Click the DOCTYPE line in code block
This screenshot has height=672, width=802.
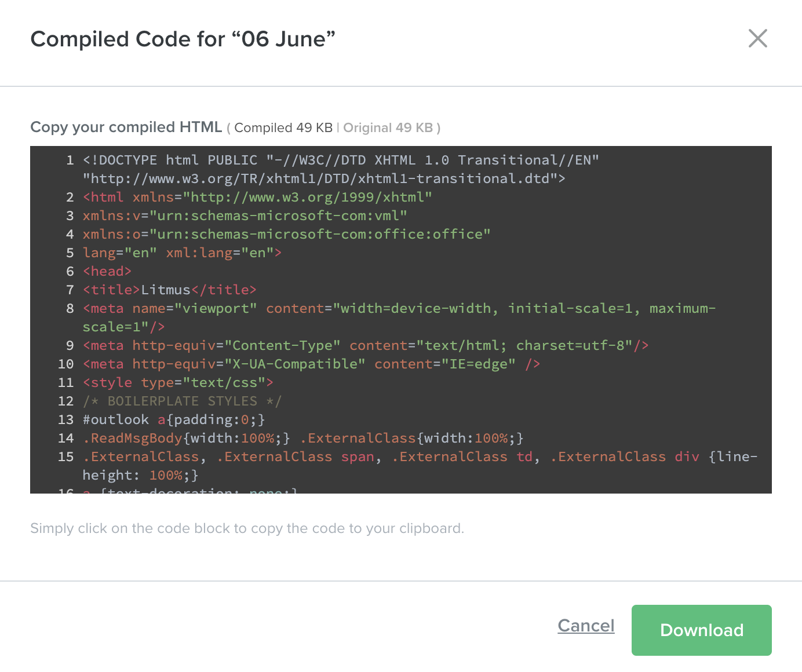click(x=341, y=169)
